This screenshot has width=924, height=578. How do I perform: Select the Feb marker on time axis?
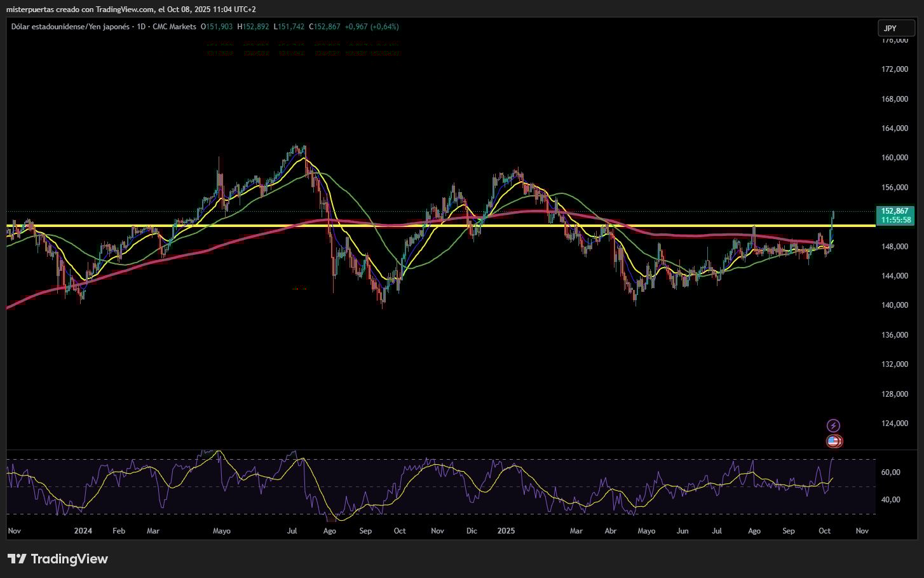119,531
